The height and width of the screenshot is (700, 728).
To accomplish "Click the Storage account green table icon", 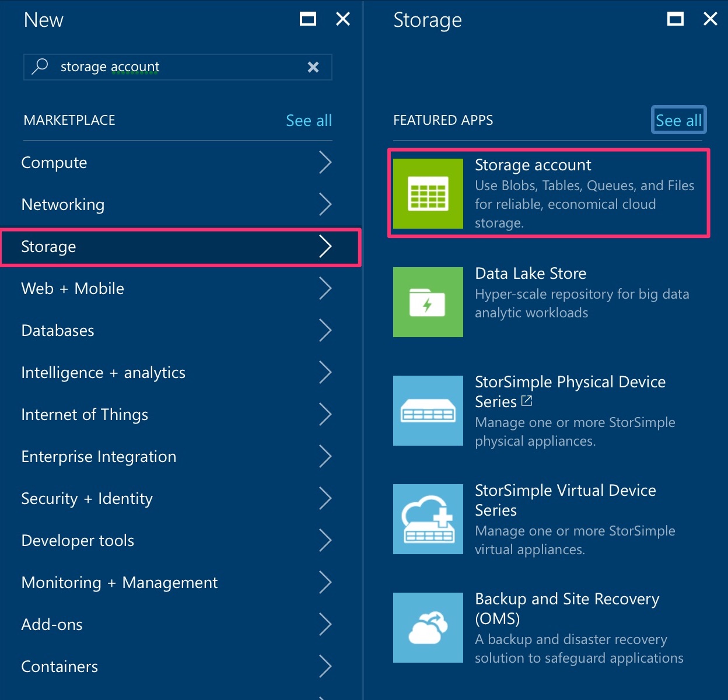I will 428,193.
